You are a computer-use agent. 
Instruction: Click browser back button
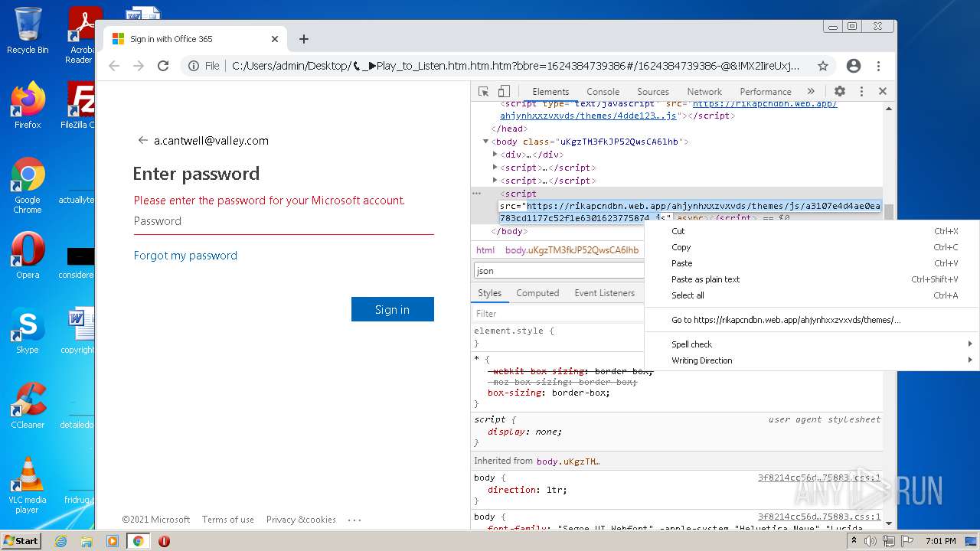click(114, 66)
